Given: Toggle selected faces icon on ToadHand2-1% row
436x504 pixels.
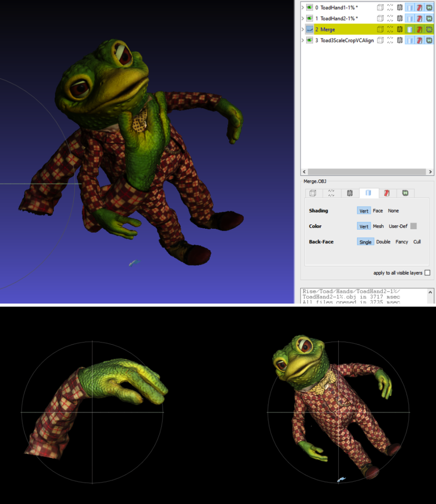Looking at the screenshot, I should [419, 18].
